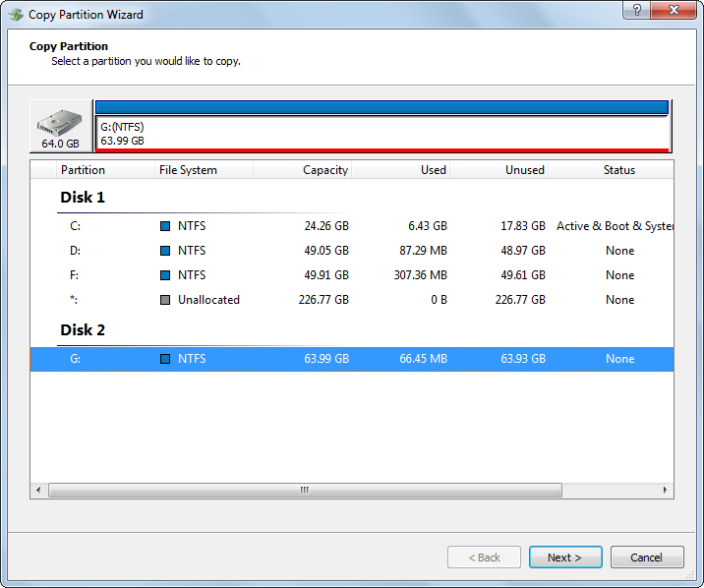Click the Help question mark button
The width and height of the screenshot is (704, 588).
(x=636, y=10)
